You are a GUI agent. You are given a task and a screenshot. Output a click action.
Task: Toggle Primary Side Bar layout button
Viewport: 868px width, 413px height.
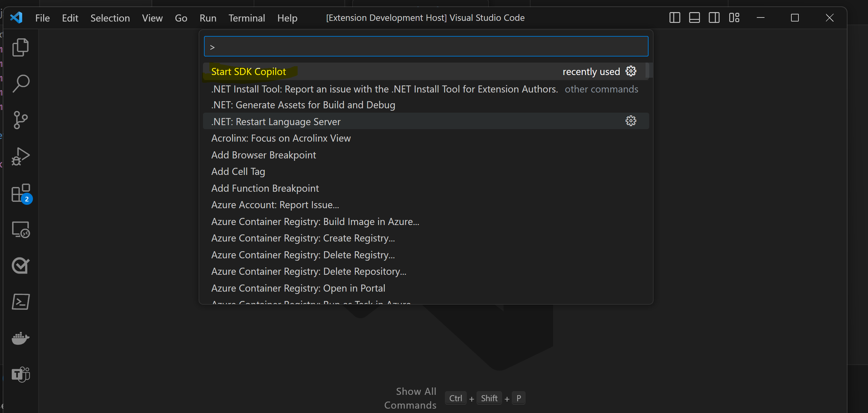click(x=674, y=17)
